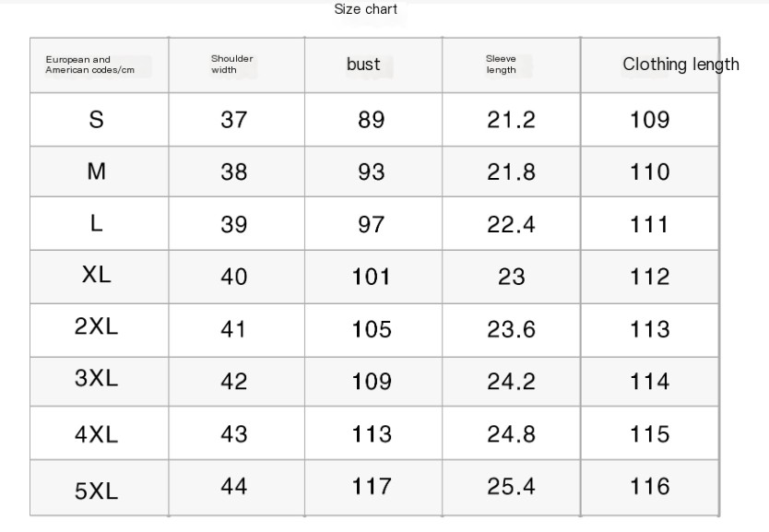
Task: Select the XL size row label
Action: click(x=97, y=275)
